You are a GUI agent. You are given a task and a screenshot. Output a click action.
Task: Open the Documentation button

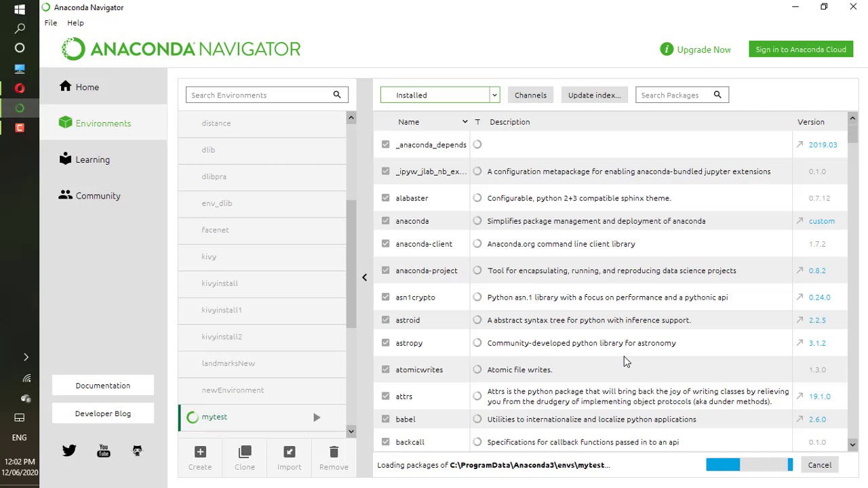click(103, 386)
